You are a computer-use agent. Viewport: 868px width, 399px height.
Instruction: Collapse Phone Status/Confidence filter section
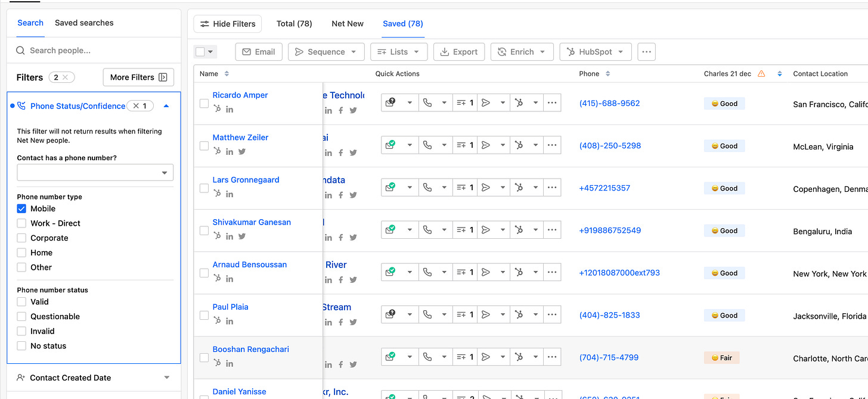pyautogui.click(x=166, y=106)
